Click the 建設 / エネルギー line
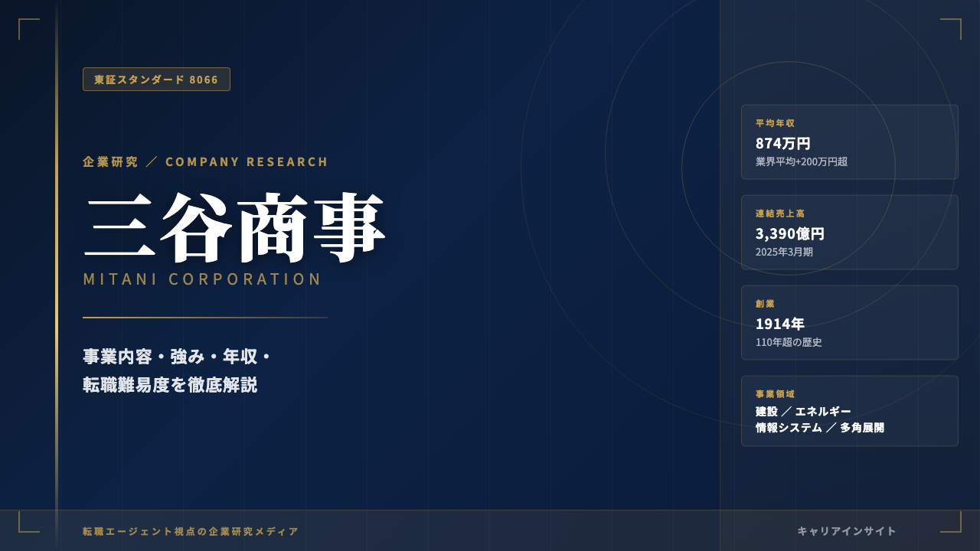Screen dimensions: 980x551 pyautogui.click(x=803, y=411)
